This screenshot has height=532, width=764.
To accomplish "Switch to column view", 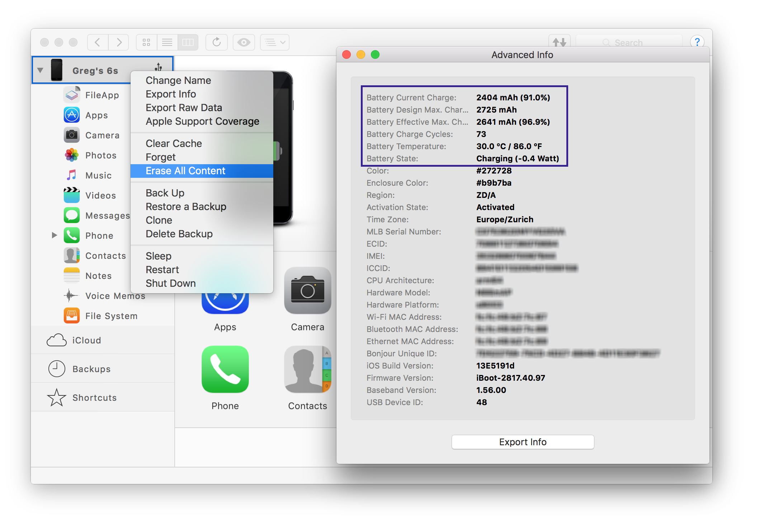I will point(188,42).
